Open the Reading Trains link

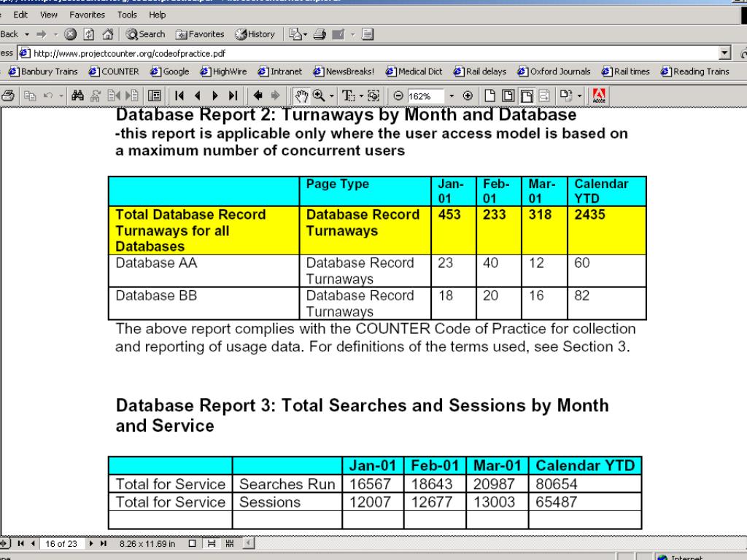tap(695, 71)
